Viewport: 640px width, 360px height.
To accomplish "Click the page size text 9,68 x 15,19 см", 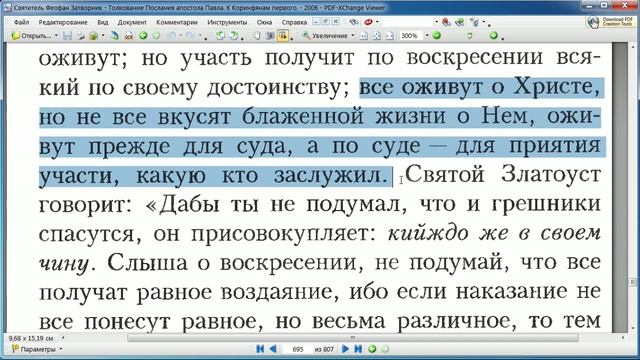I will [x=31, y=338].
